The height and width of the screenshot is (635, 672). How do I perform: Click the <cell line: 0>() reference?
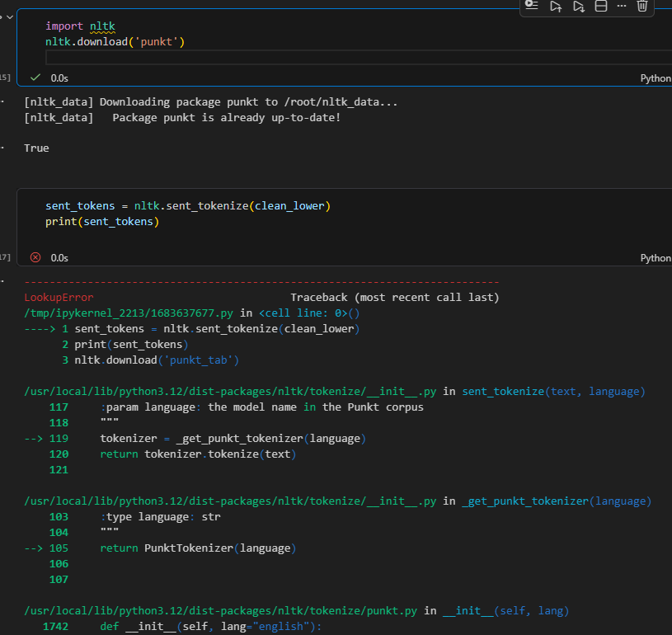(x=309, y=313)
